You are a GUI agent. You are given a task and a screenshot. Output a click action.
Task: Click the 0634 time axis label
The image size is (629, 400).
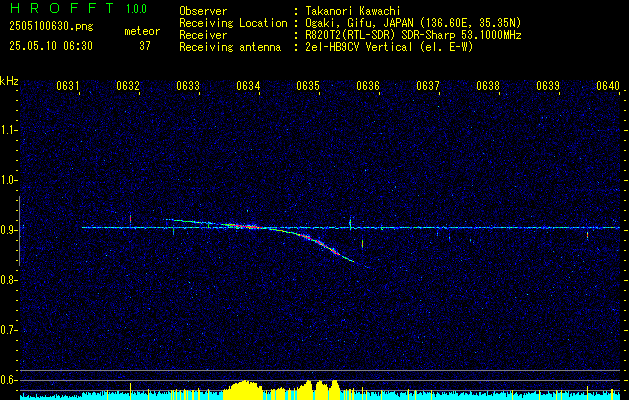pos(248,85)
